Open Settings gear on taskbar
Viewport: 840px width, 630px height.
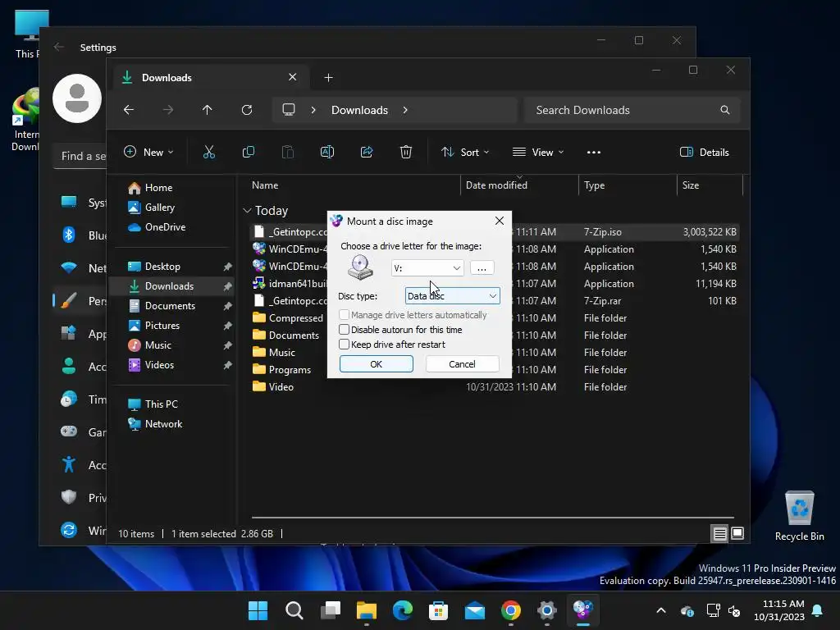(x=547, y=610)
